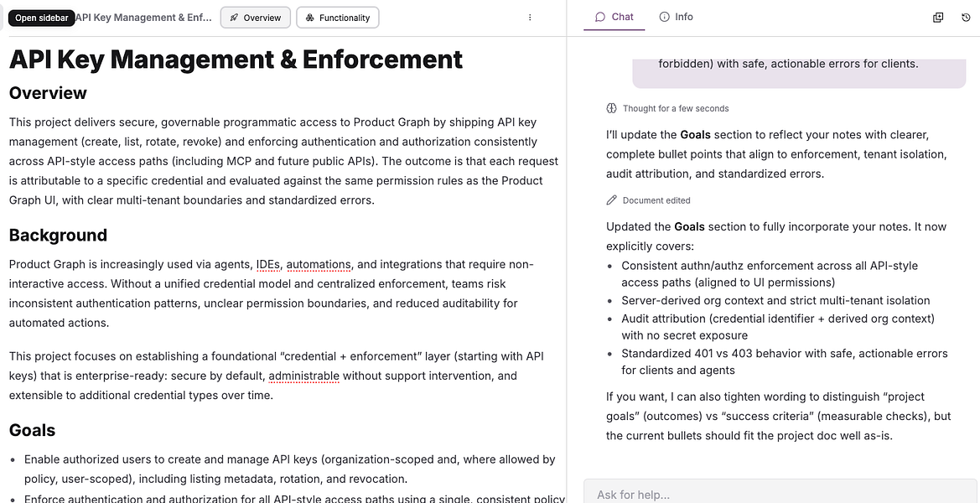Click the Functionality button's shapes icon
This screenshot has width=980, height=503.
[309, 18]
